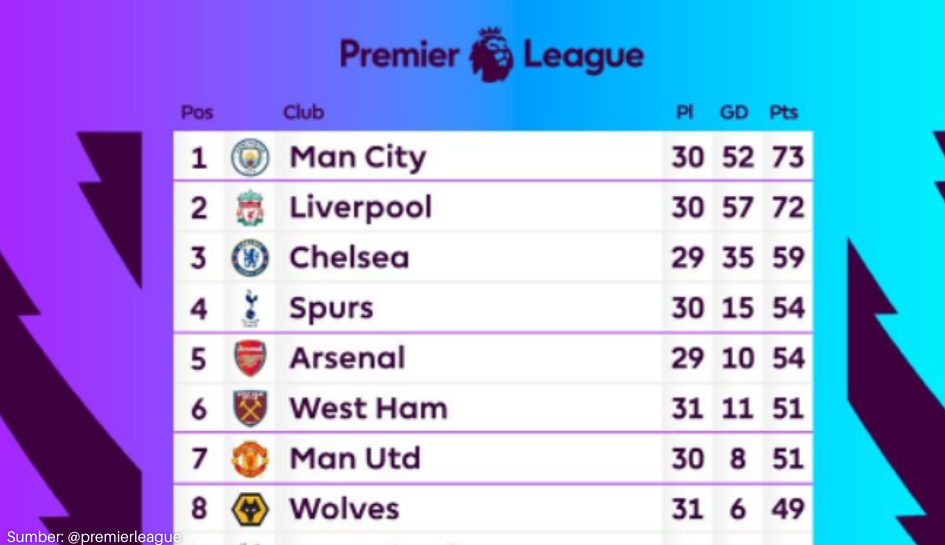Open the Liverpool team name

[360, 208]
